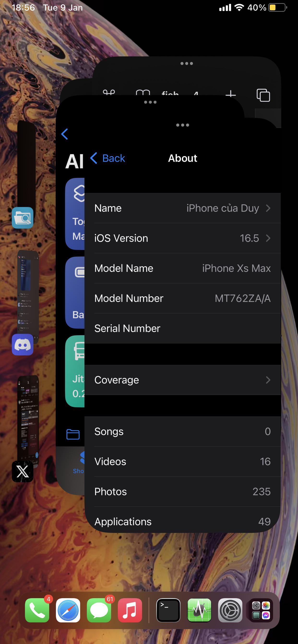The height and width of the screenshot is (644, 298).
Task: Tap the Wi-Fi icon in status bar
Action: coord(239,7)
